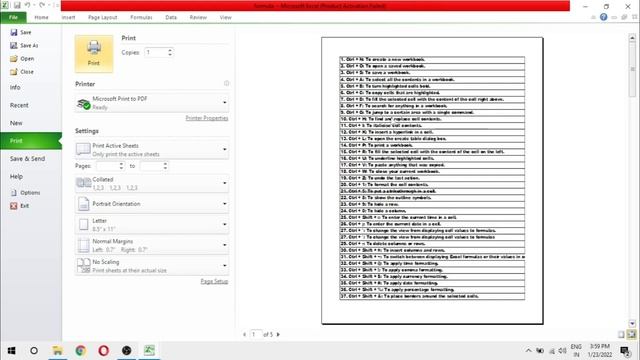
Task: Switch to the View tab
Action: 225,18
